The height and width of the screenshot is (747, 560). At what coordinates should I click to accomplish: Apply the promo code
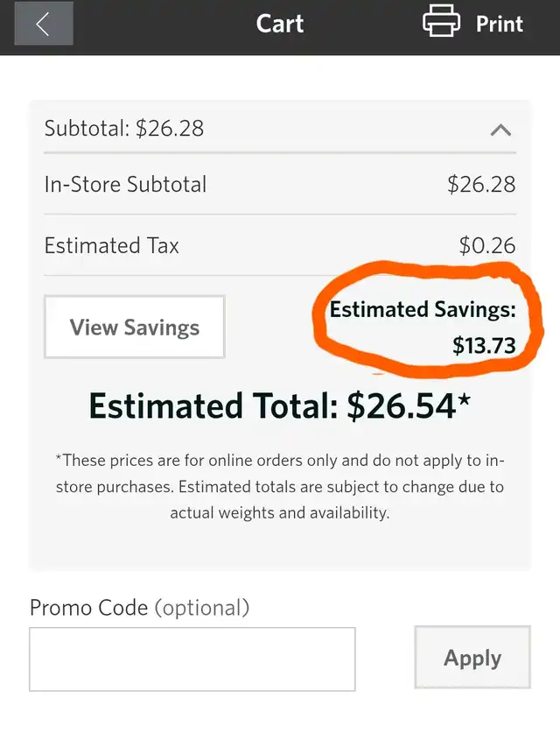click(x=472, y=657)
